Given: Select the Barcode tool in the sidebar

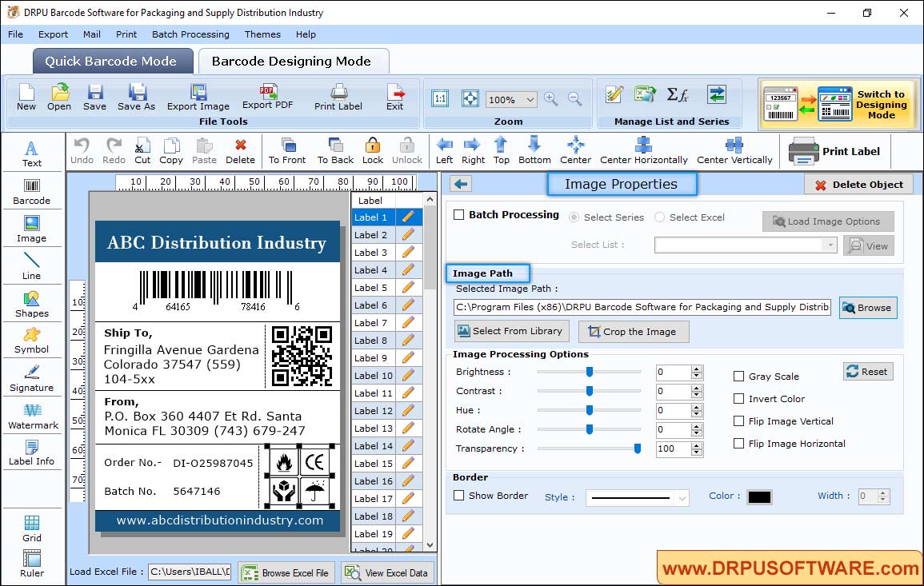Looking at the screenshot, I should pyautogui.click(x=32, y=192).
